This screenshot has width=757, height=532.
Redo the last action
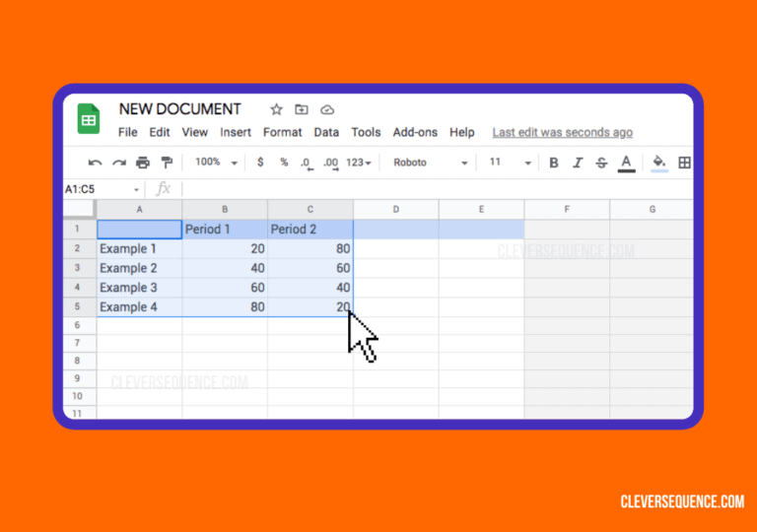click(118, 163)
